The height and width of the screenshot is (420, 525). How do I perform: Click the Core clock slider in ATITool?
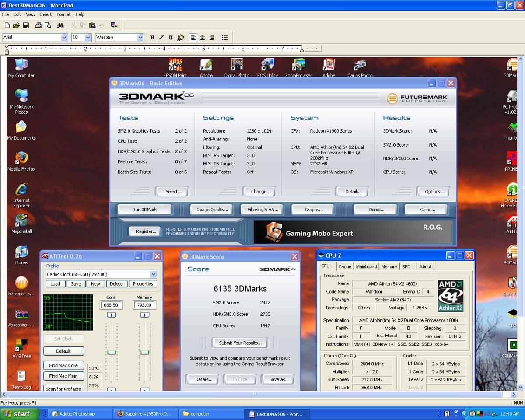tap(112, 352)
